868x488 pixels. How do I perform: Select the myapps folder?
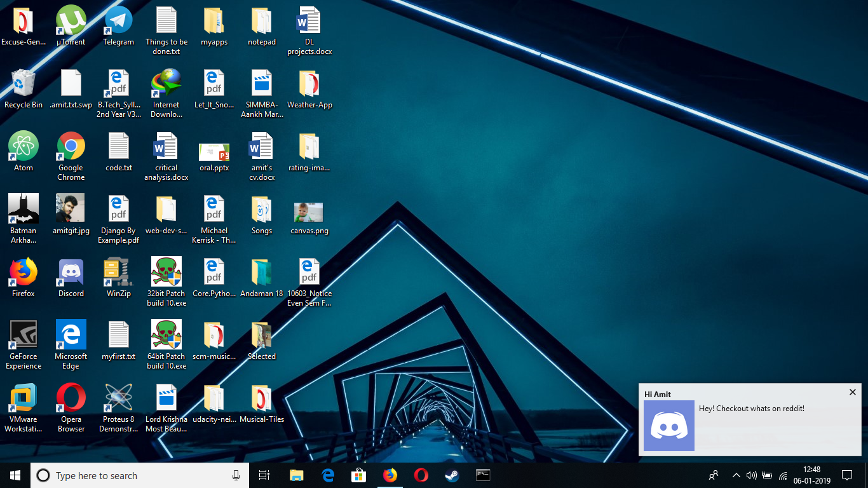click(214, 27)
